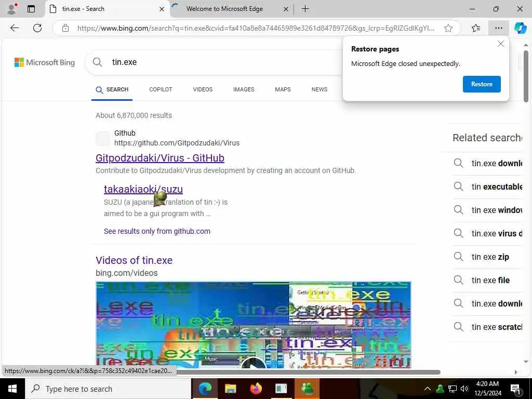Dismiss the Restore pages popup
Viewport: 532px width, 399px height.
point(500,44)
